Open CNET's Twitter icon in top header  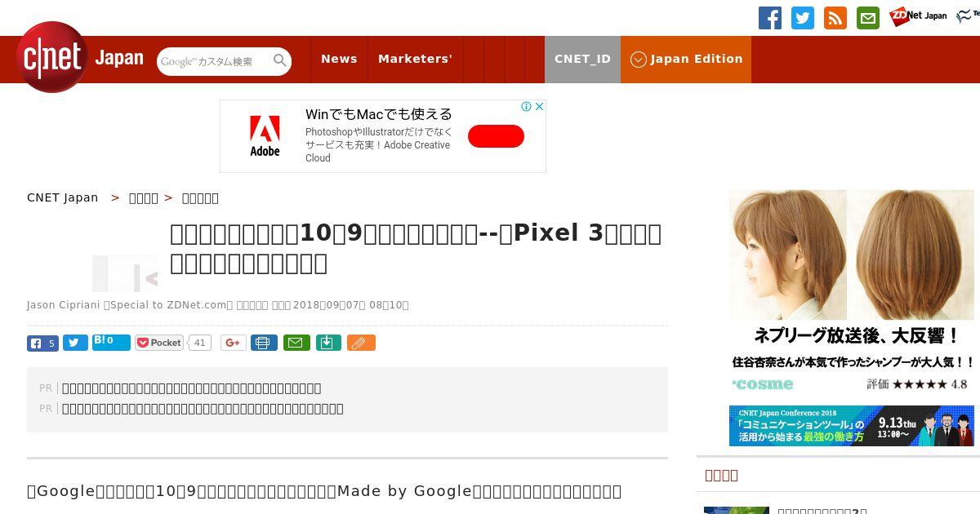click(x=802, y=18)
